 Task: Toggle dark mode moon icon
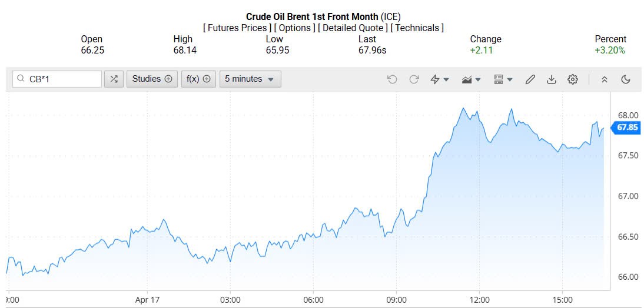[625, 79]
